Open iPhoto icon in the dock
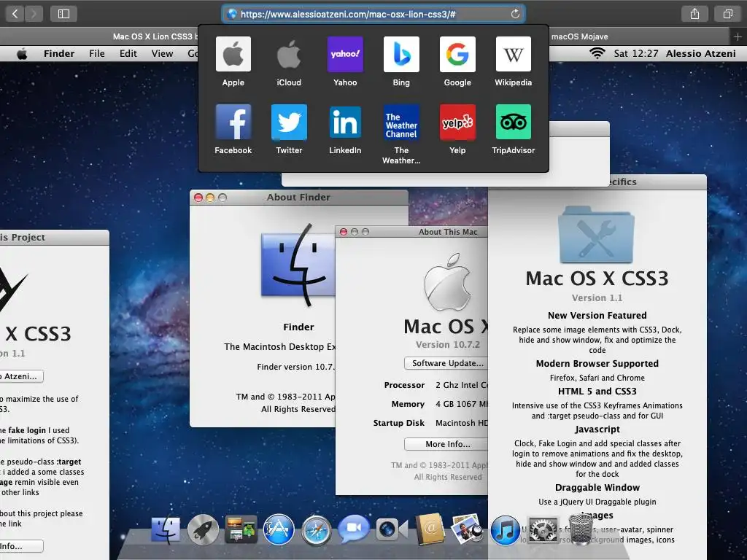This screenshot has width=747, height=560. (467, 529)
